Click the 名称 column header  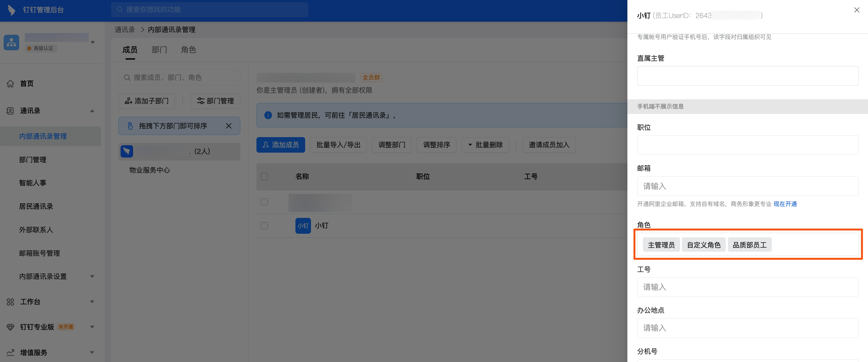point(302,177)
